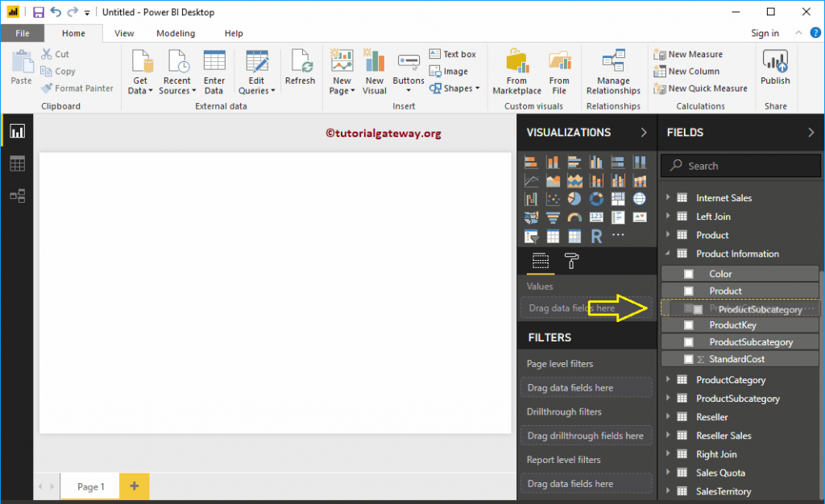Viewport: 825px width, 504px height.
Task: Add an R script visual
Action: [596, 235]
